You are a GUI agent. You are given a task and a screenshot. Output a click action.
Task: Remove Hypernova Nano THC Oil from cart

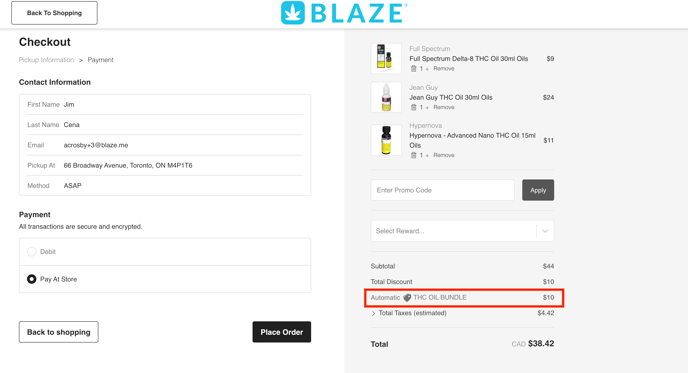point(444,155)
